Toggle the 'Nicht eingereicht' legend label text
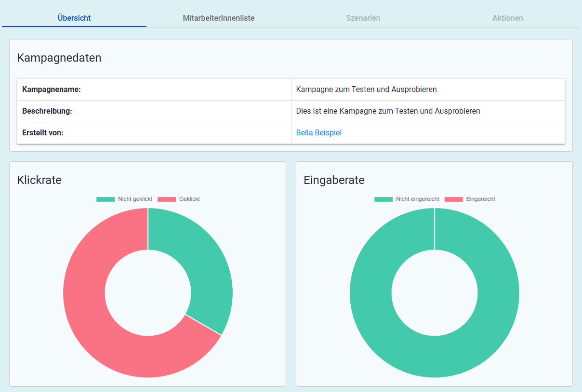The height and width of the screenshot is (392, 582). tap(417, 199)
